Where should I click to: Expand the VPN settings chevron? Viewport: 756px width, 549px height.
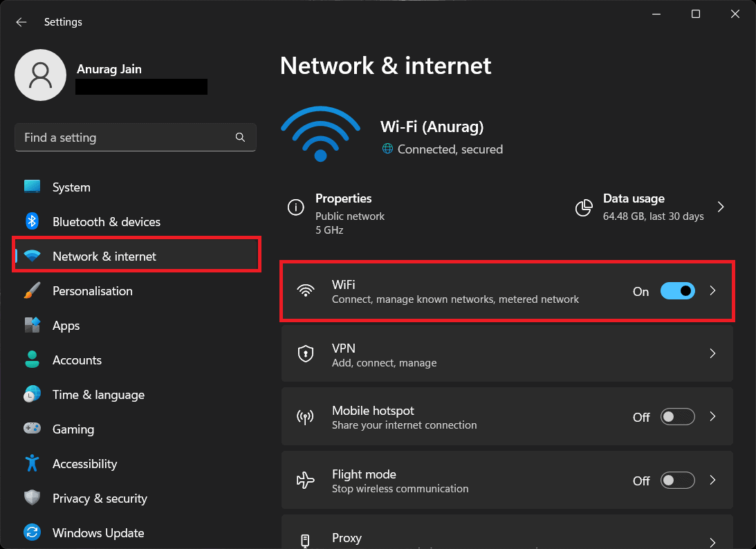coord(713,354)
